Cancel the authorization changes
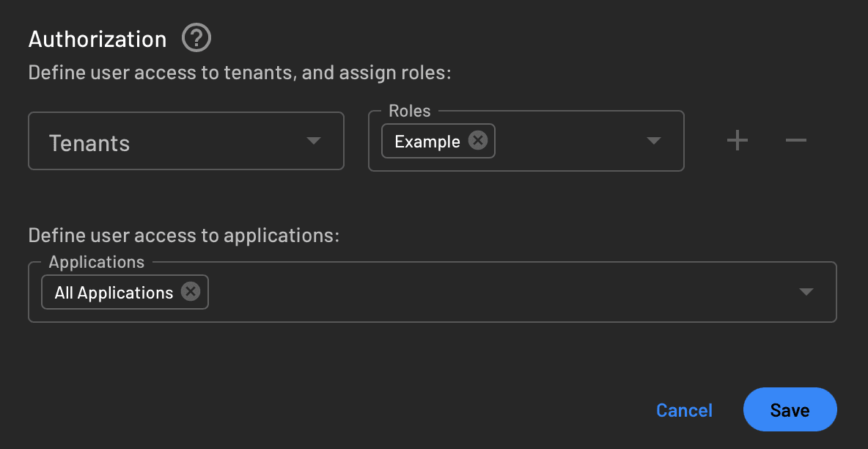The height and width of the screenshot is (449, 868). coord(683,409)
